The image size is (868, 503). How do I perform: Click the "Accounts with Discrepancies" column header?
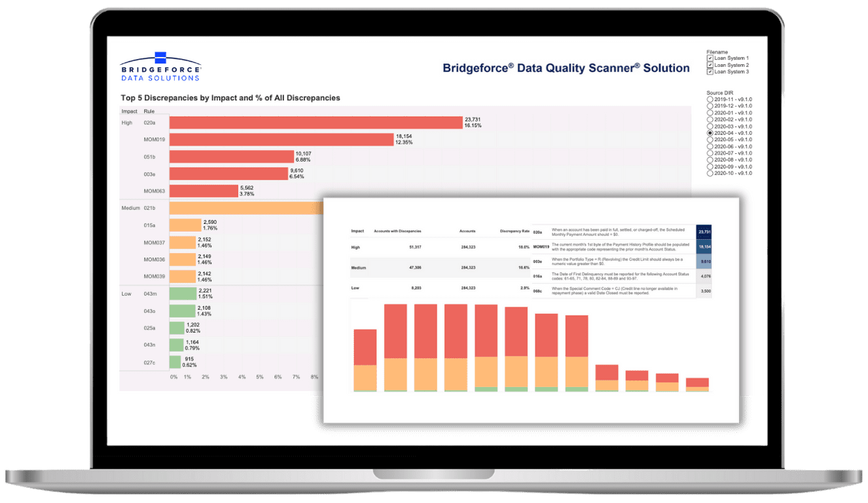(397, 231)
